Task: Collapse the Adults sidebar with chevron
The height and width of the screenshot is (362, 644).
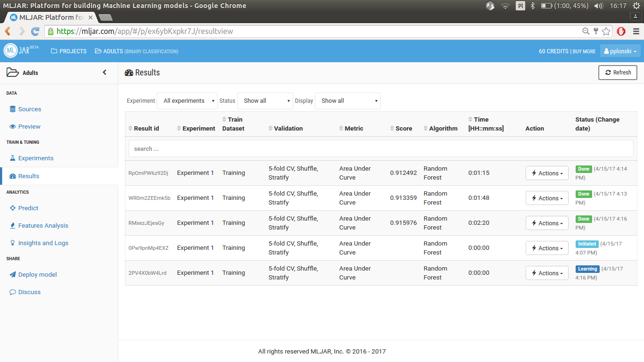Action: [x=105, y=73]
